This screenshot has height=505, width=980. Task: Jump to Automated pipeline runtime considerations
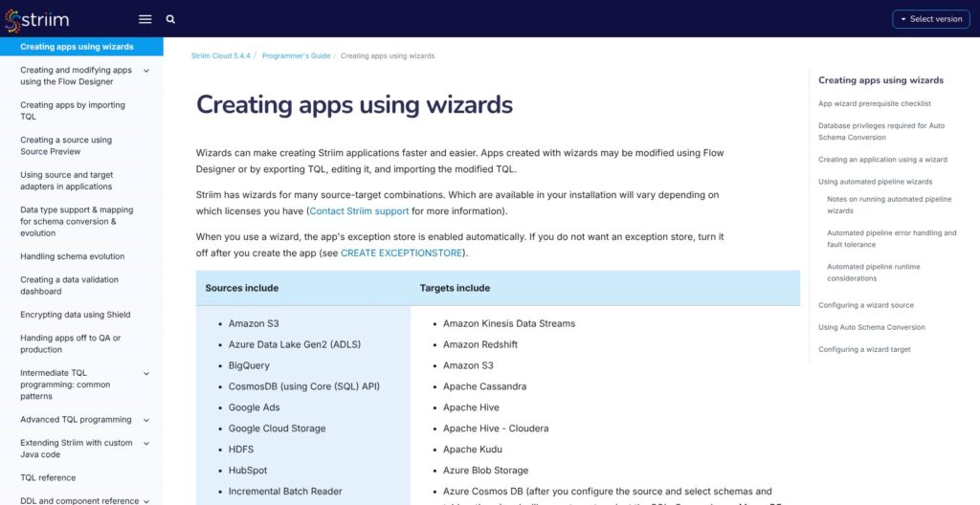point(874,273)
